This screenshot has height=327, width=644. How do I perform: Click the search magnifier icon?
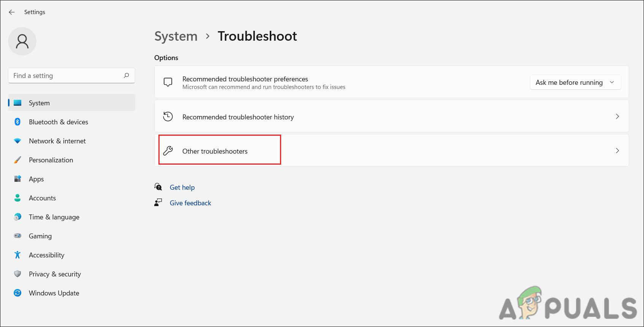[x=127, y=76]
